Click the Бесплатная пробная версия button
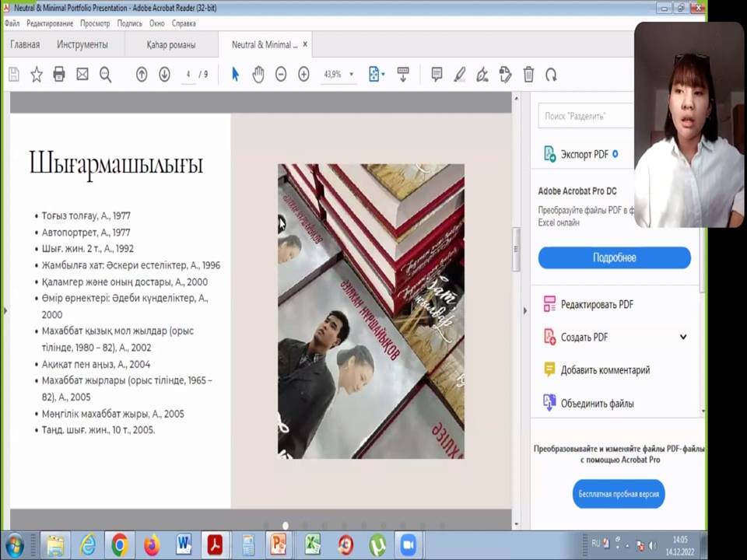 point(619,494)
